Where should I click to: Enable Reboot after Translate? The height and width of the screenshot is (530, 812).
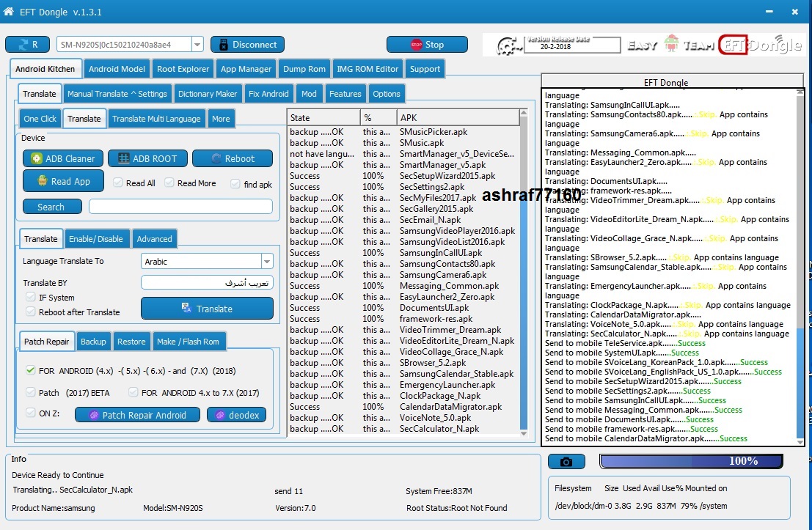coord(31,312)
